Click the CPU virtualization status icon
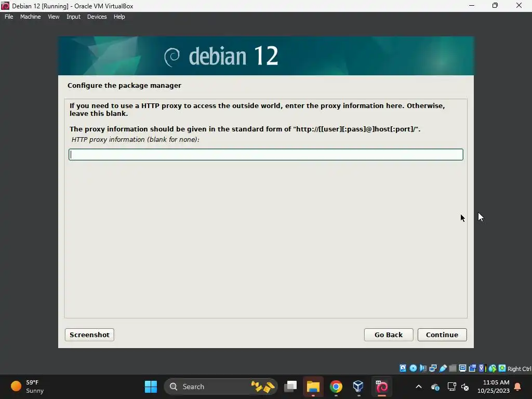This screenshot has height=399, width=532. click(483, 368)
